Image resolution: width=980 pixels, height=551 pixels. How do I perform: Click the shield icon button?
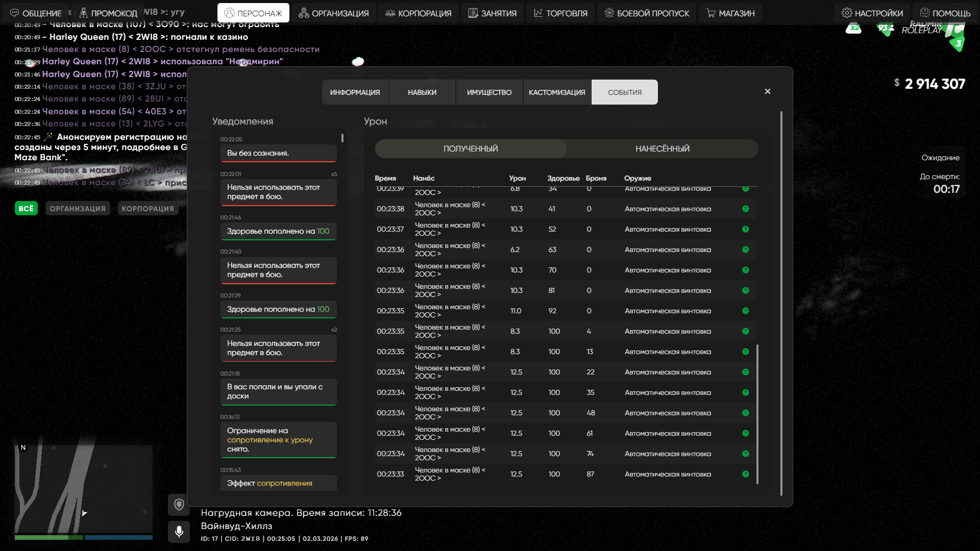point(179,505)
